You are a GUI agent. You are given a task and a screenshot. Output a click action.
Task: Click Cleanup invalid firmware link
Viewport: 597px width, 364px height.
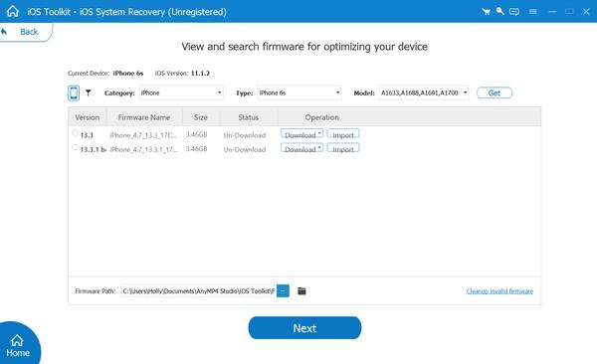pyautogui.click(x=499, y=291)
